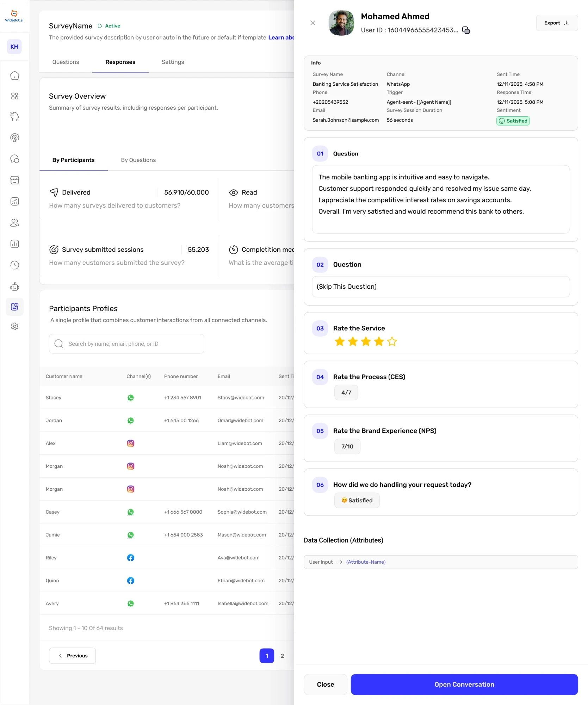Screen dimensions: 588x705
Task: Click the {Attribute-Name} attribute link
Action: (366, 562)
